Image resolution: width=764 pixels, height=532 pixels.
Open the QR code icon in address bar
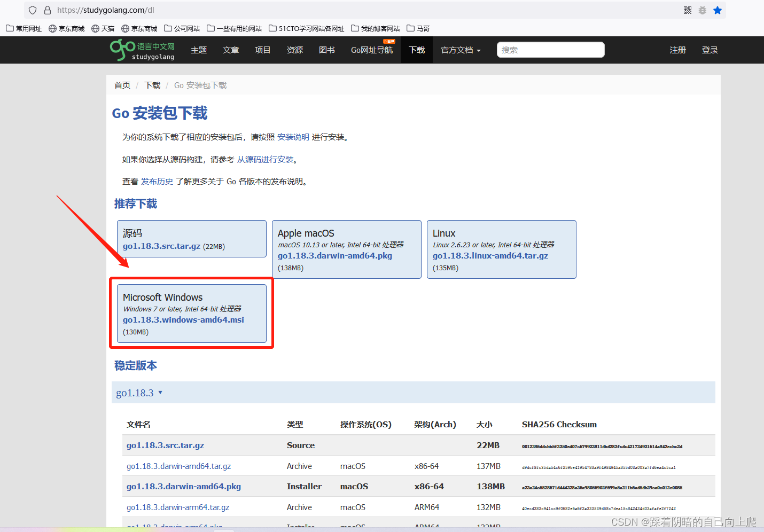688,10
